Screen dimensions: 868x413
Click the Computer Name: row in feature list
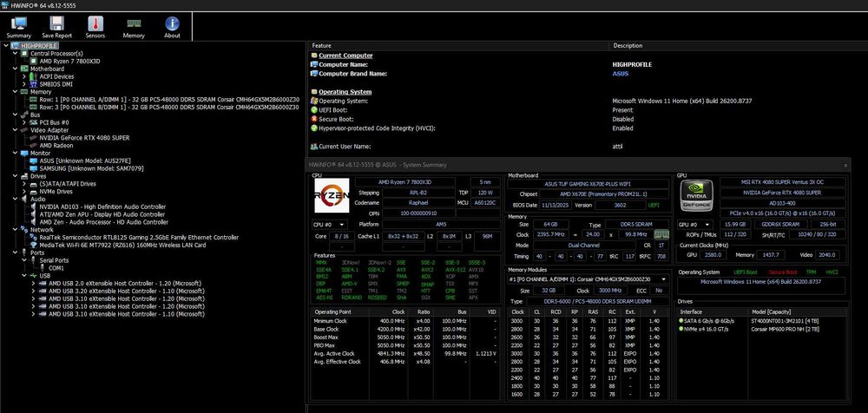click(588, 65)
